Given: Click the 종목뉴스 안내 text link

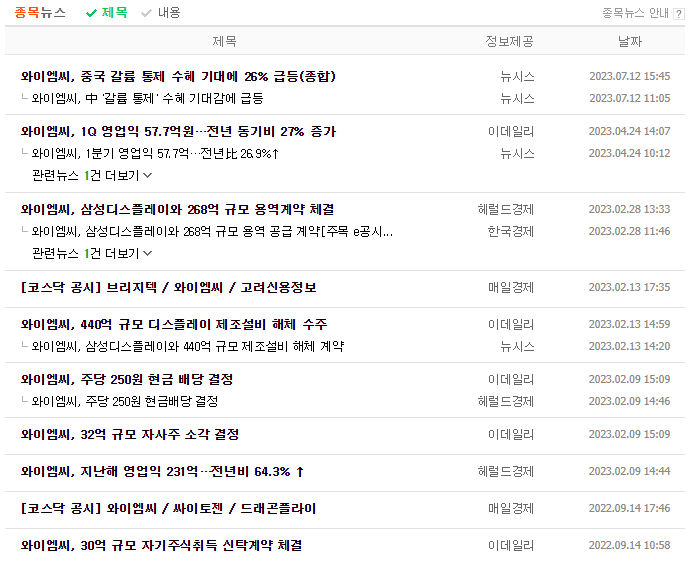Looking at the screenshot, I should [636, 13].
